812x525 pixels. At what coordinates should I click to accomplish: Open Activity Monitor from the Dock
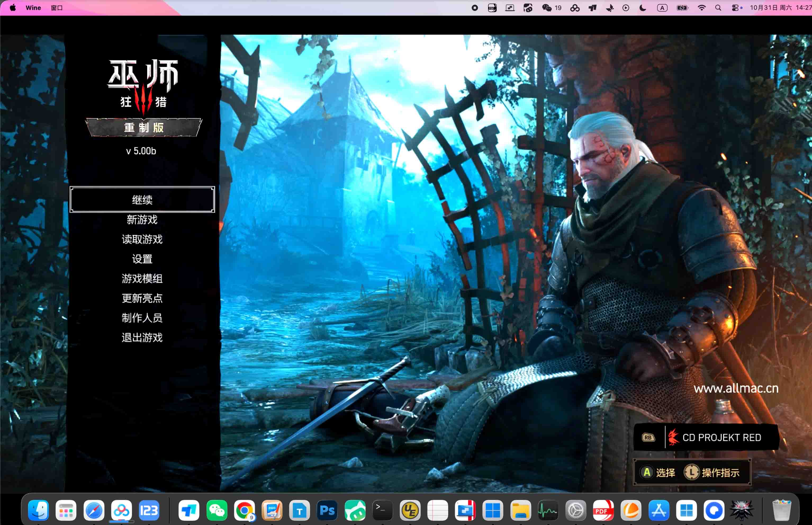[548, 510]
